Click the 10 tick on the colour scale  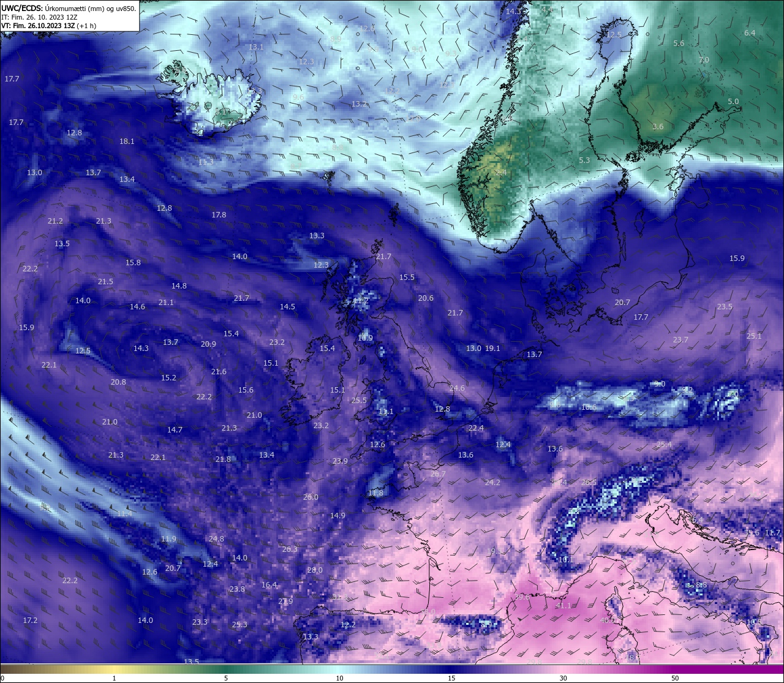[x=339, y=678]
